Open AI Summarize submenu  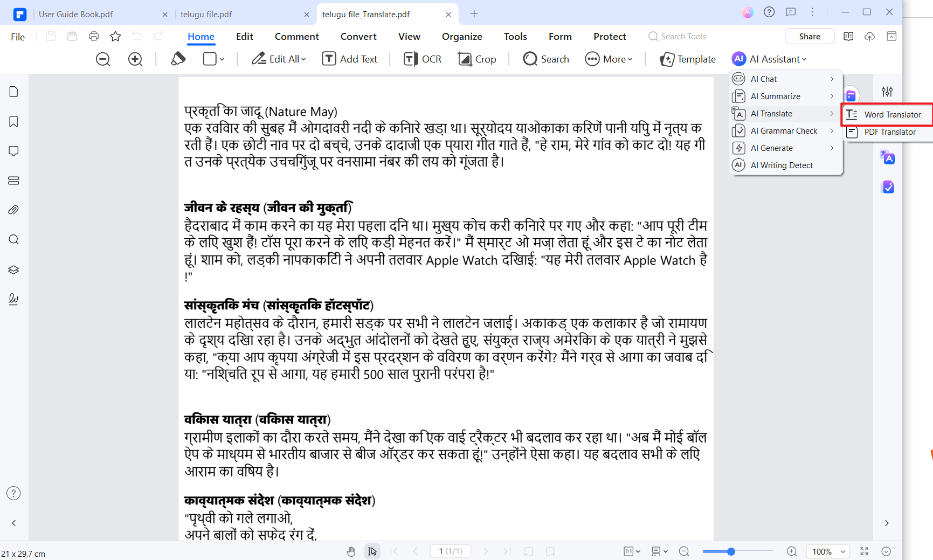[x=786, y=96]
